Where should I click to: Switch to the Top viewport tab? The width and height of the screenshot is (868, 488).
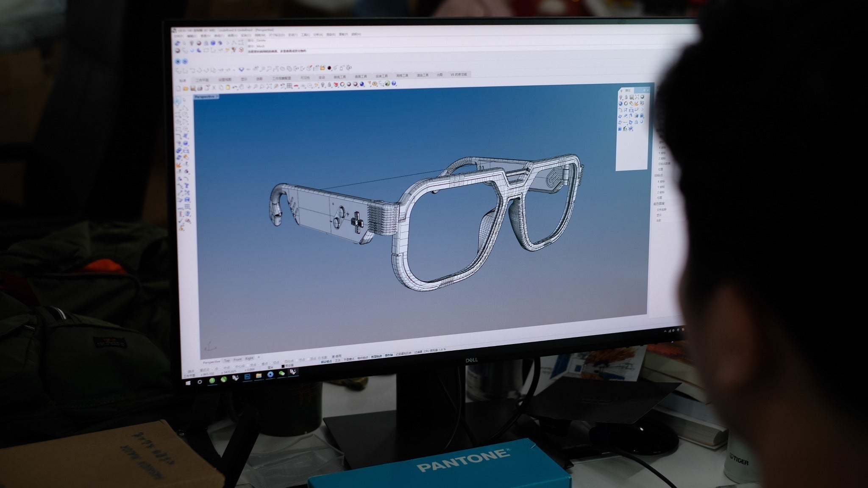coord(227,360)
